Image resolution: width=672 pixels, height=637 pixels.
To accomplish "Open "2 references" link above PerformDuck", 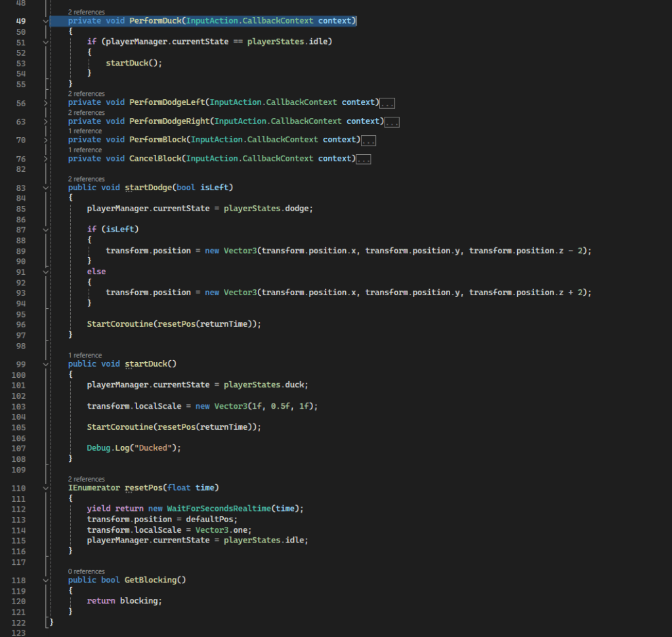I will pos(86,12).
